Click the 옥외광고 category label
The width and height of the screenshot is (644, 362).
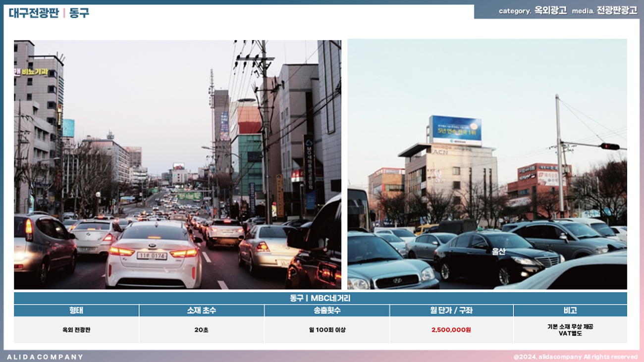pyautogui.click(x=550, y=10)
